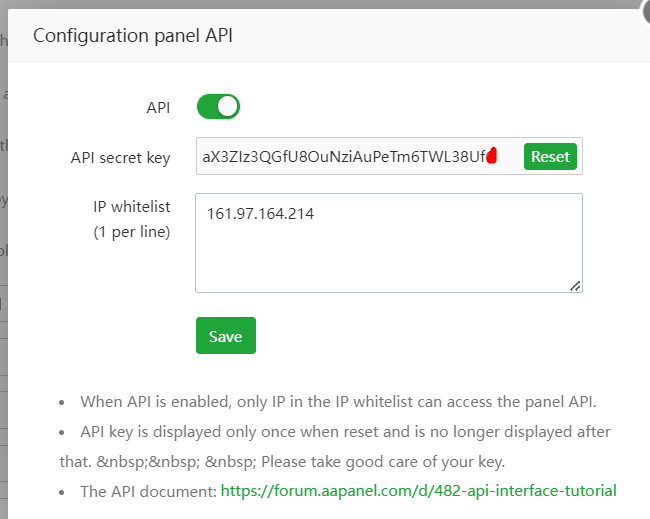650x519 pixels.
Task: Click the note about key displayed once
Action: [x=345, y=432]
